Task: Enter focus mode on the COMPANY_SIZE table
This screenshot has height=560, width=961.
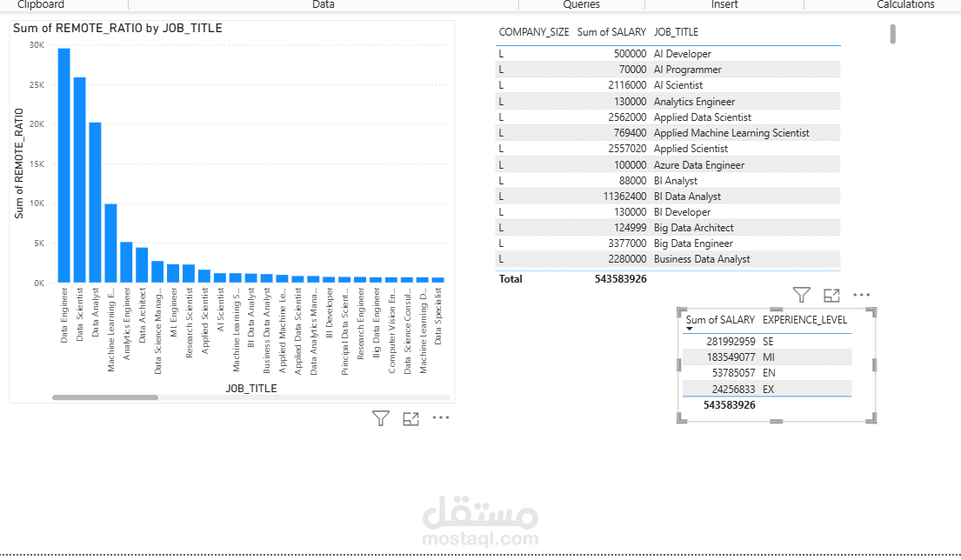Action: tap(831, 295)
